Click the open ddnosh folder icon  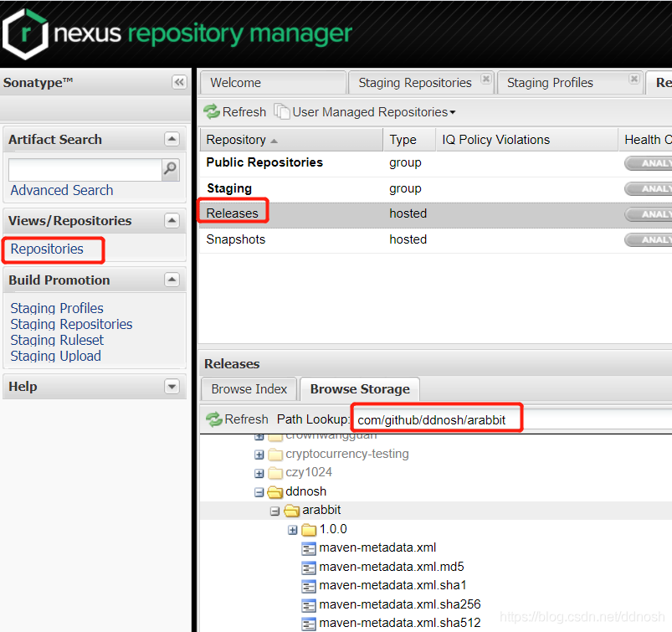pyautogui.click(x=275, y=492)
